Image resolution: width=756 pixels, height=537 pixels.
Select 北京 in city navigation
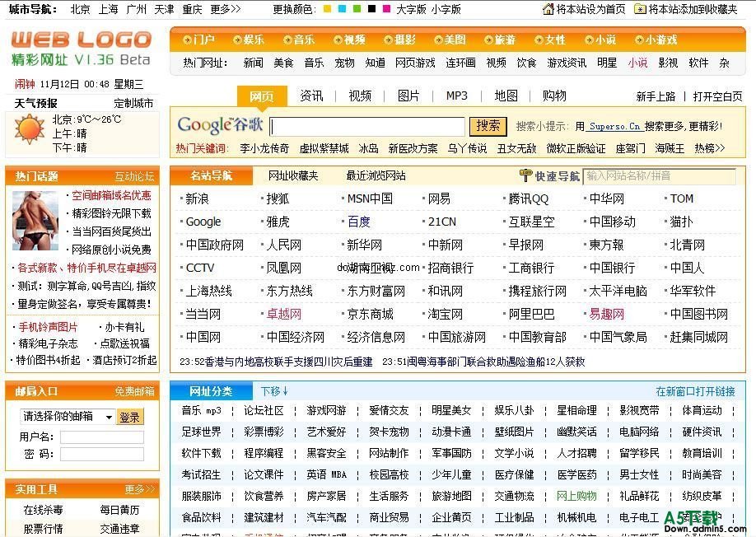pyautogui.click(x=80, y=9)
